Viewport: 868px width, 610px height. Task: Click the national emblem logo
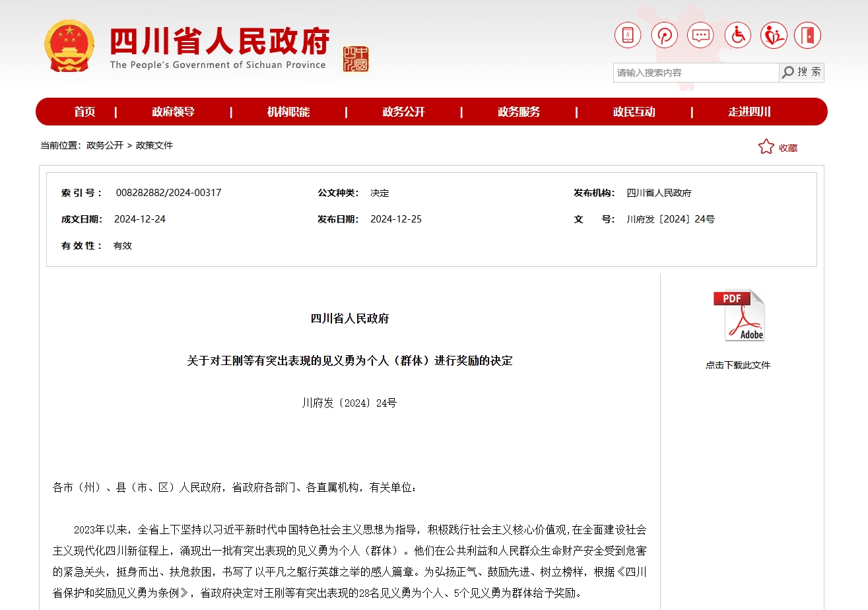click(69, 46)
